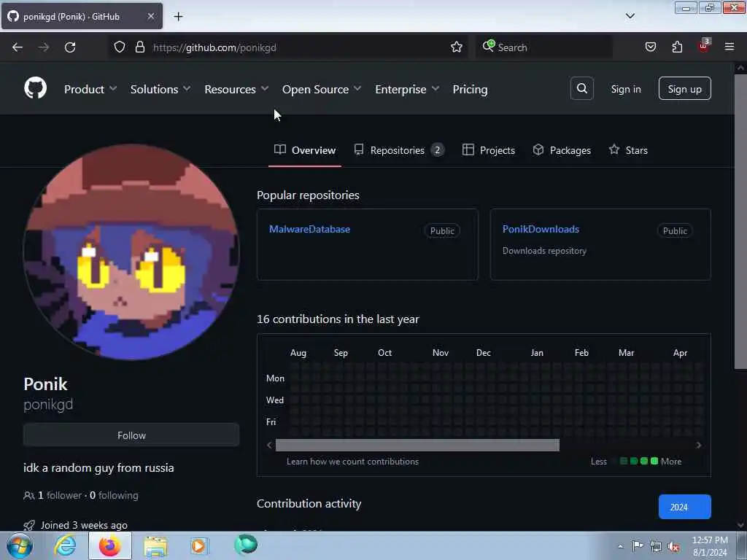
Task: Expand the Solutions menu
Action: 160,89
